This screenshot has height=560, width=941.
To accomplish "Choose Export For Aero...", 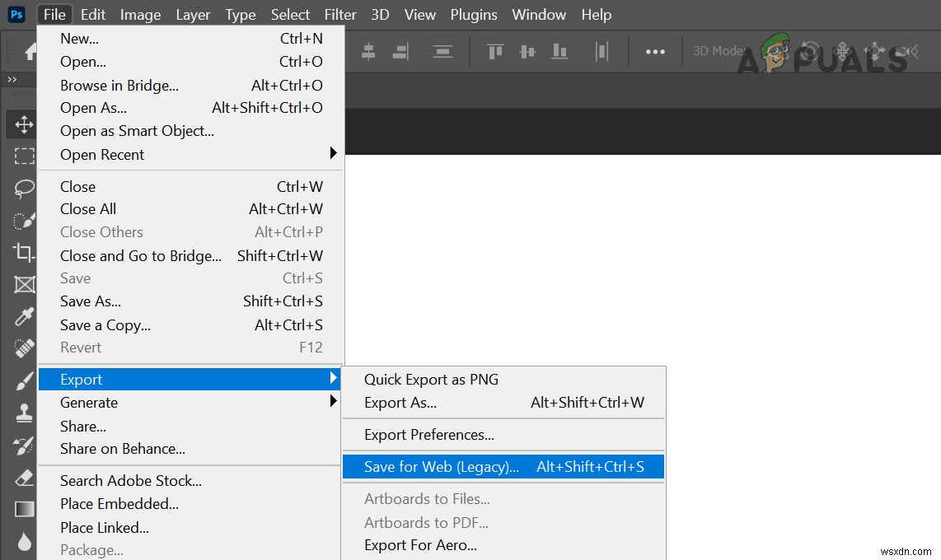I will pos(503,546).
